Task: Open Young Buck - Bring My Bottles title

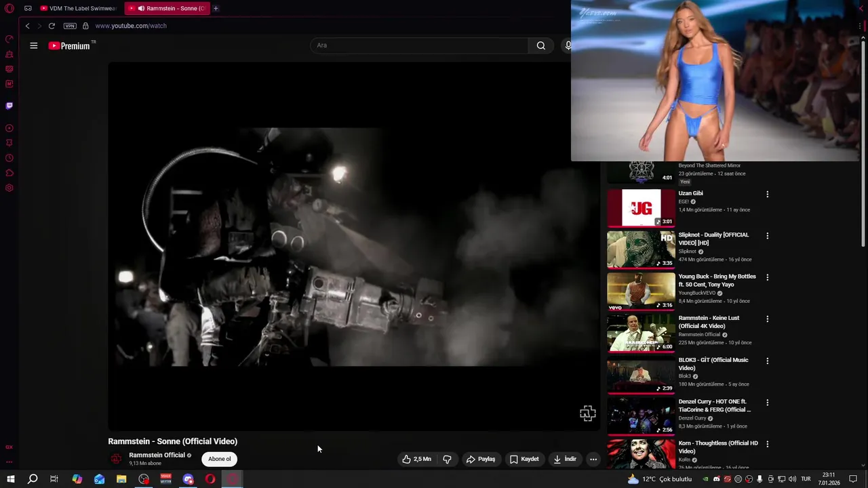Action: click(x=717, y=281)
